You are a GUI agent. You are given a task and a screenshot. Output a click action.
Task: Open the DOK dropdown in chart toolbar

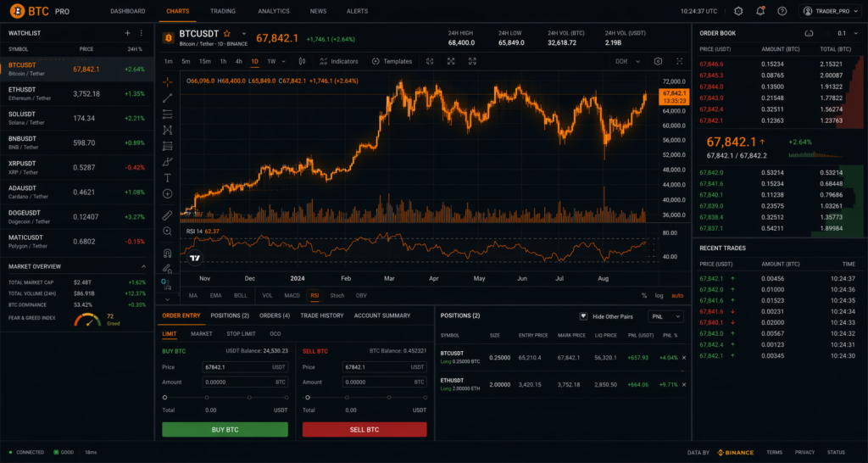click(627, 61)
